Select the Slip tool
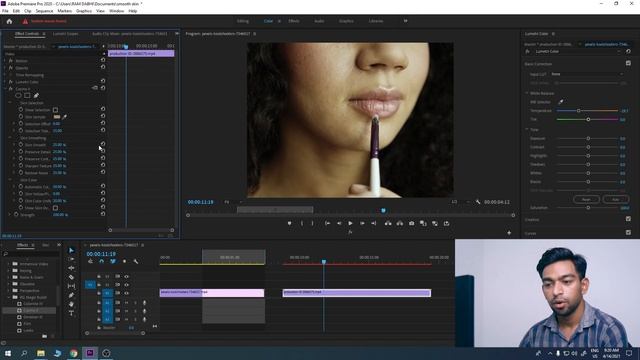Viewport: 640px width, 360px height. (71, 286)
